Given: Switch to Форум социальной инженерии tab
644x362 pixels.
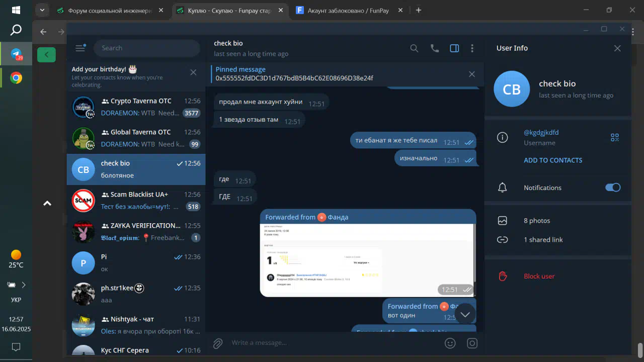Looking at the screenshot, I should point(111,10).
